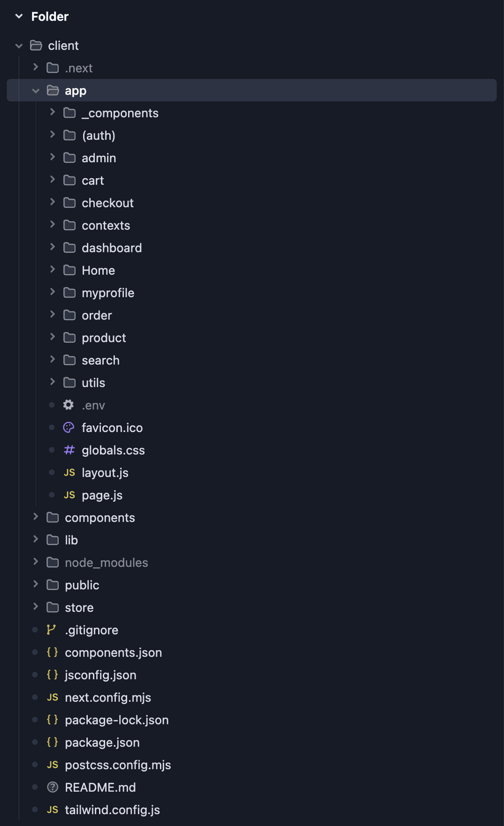Expand the node_modules folder arrow
This screenshot has width=504, height=826.
tap(36, 562)
